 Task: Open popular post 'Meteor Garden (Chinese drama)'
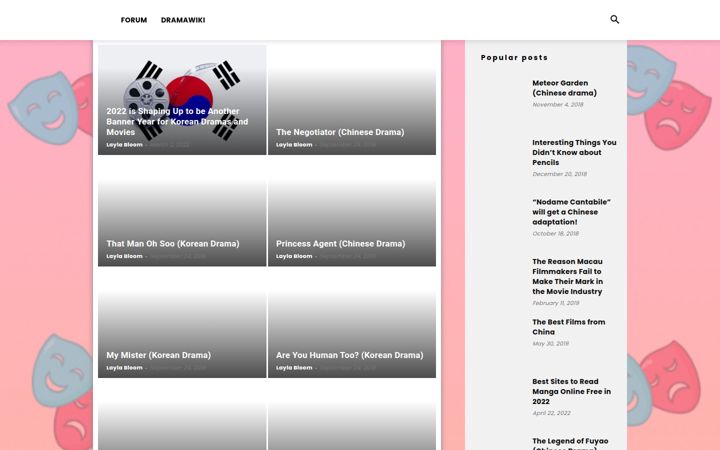564,88
